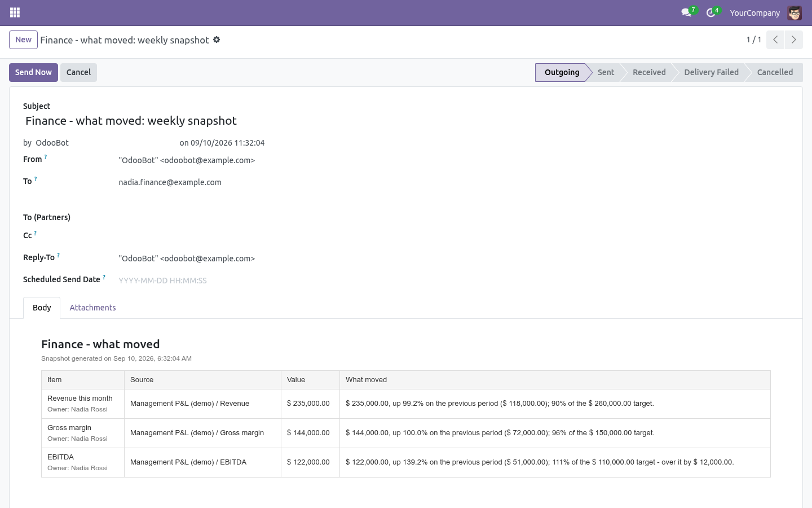Show help tooltip next to Cc

pos(35,233)
